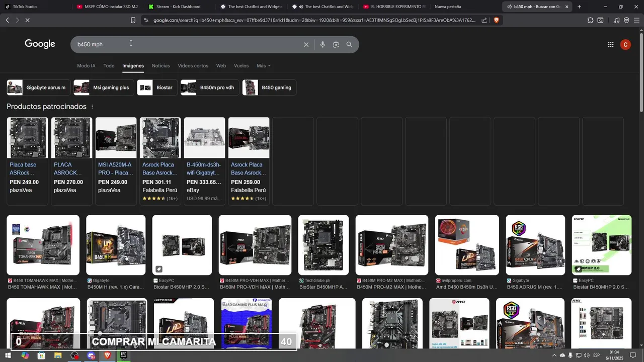Open Asrock Placa Base product for PEN 301.11
Viewport: 644px width, 362px height.
pyautogui.click(x=160, y=161)
